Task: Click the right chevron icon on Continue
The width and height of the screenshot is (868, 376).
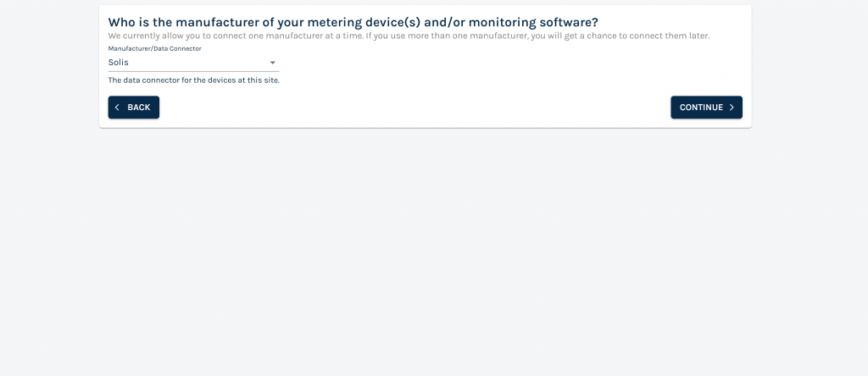Action: pyautogui.click(x=732, y=108)
